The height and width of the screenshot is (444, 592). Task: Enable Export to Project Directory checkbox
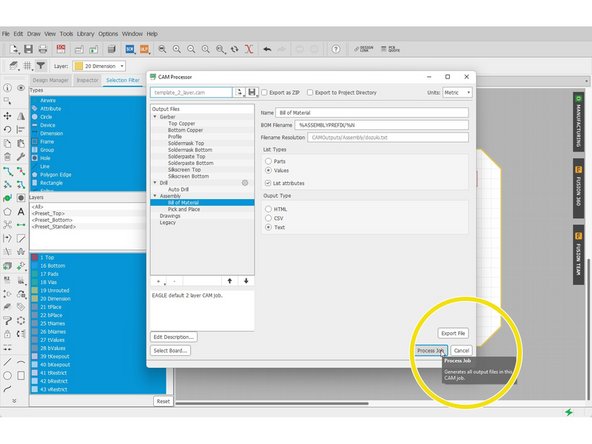pyautogui.click(x=310, y=92)
